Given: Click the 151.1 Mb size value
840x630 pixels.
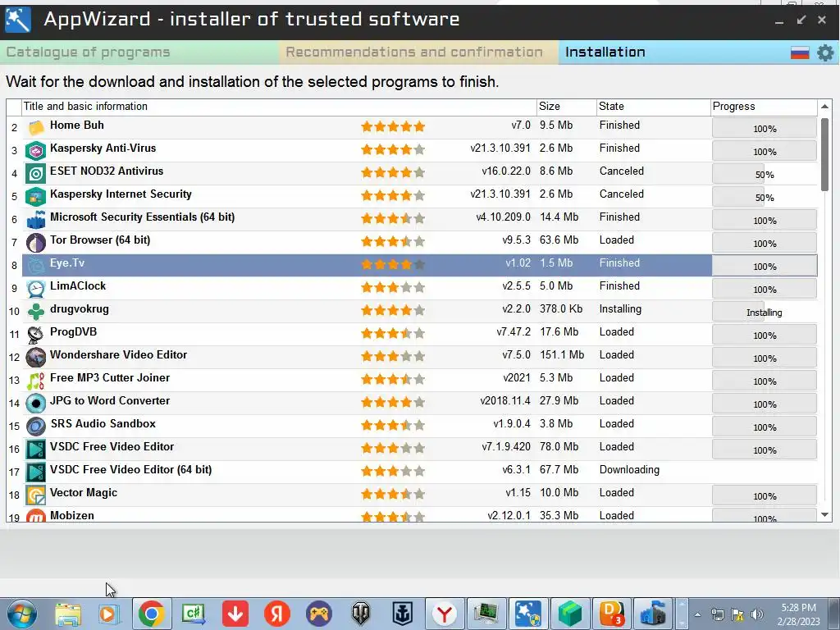Looking at the screenshot, I should (x=562, y=355).
